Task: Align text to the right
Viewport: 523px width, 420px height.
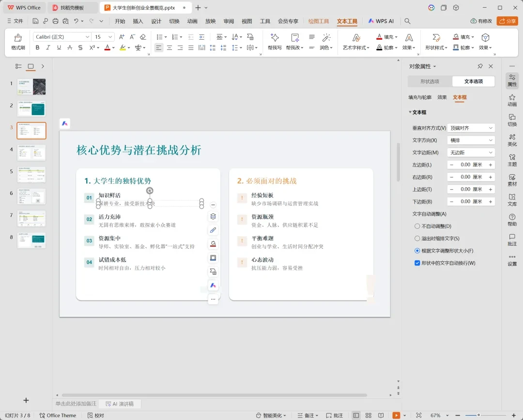Action: pyautogui.click(x=180, y=48)
